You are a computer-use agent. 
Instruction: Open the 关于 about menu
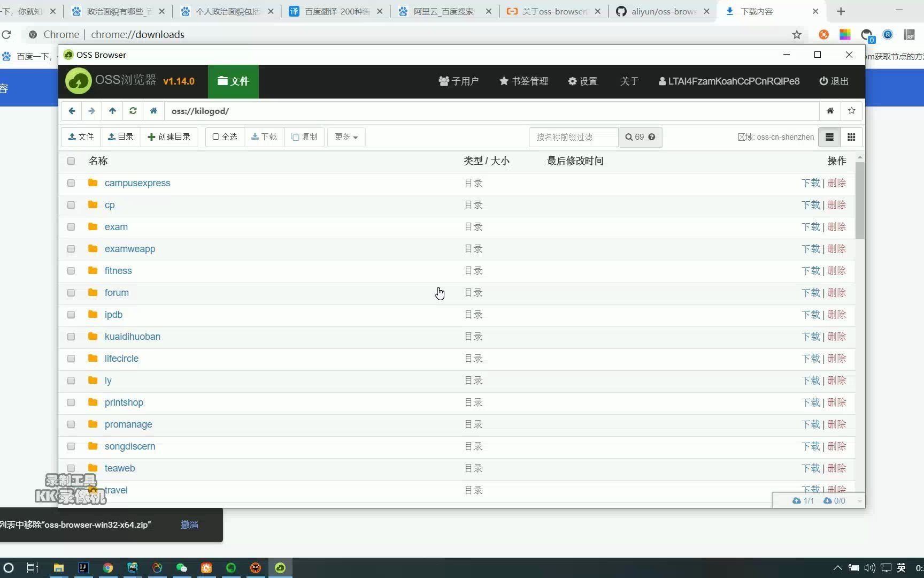(629, 81)
